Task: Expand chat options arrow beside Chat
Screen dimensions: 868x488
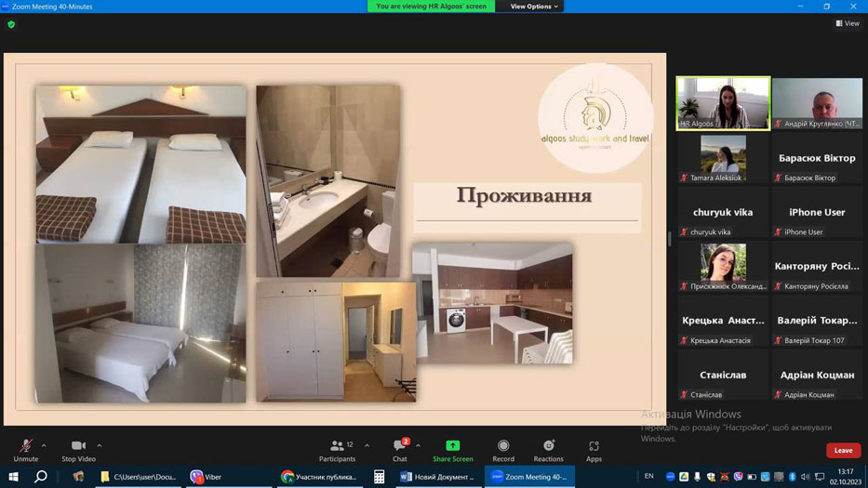Action: [x=418, y=445]
